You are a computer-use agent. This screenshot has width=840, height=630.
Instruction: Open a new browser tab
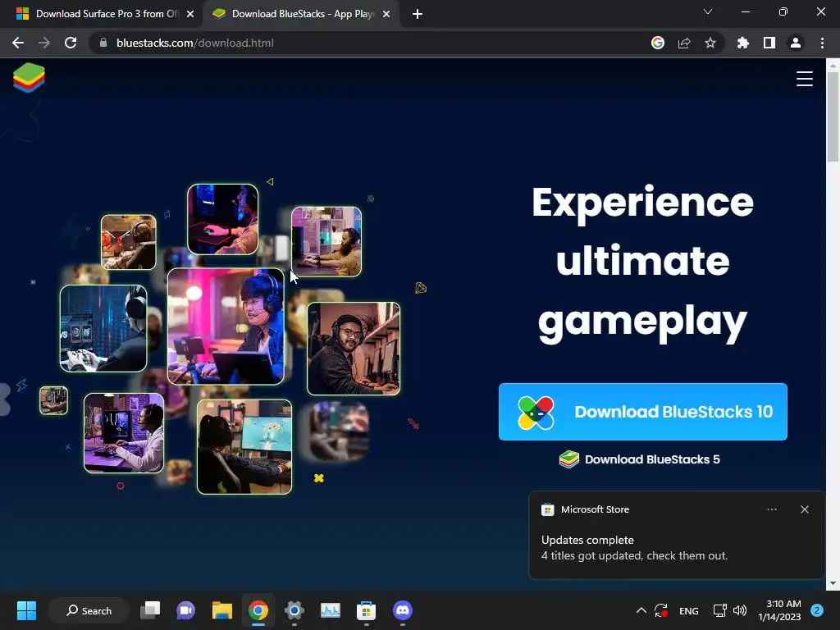pos(418,14)
